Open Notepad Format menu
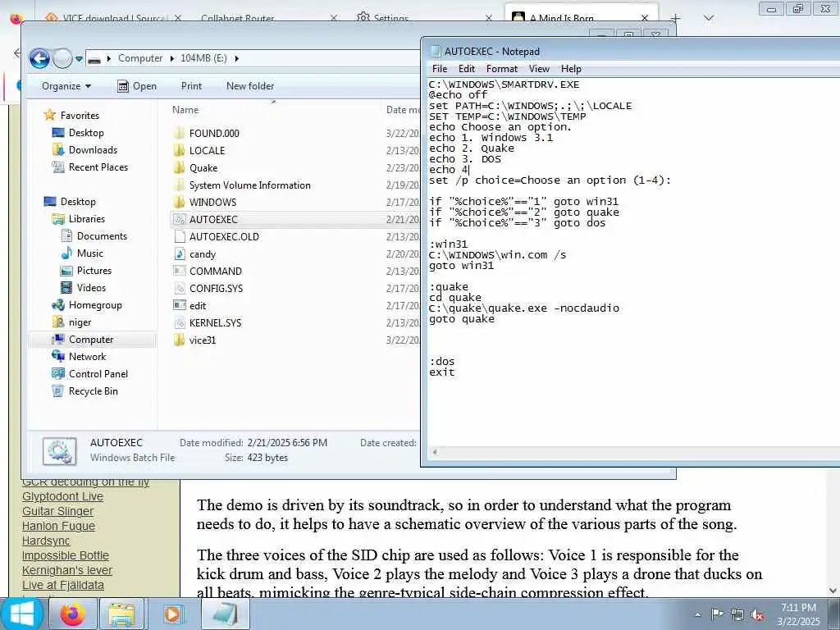The image size is (840, 630). click(502, 69)
